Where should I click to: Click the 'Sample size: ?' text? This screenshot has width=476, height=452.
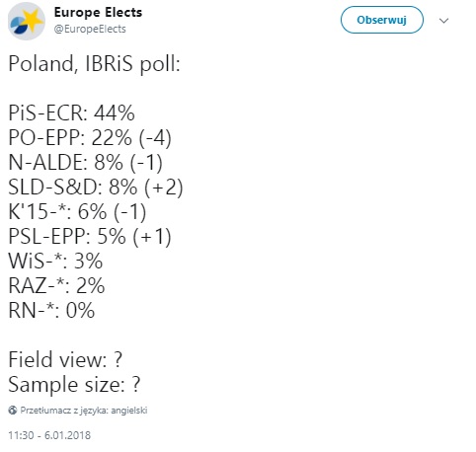[x=74, y=384]
